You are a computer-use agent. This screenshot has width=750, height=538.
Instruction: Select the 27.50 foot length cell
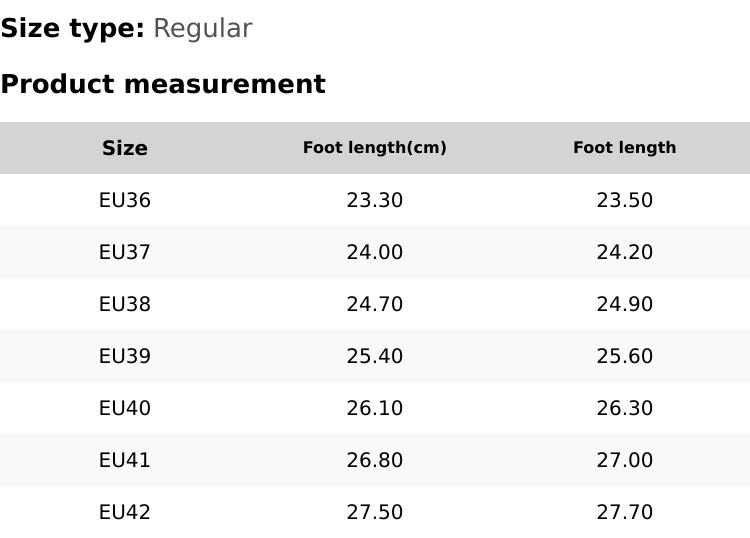(x=375, y=512)
